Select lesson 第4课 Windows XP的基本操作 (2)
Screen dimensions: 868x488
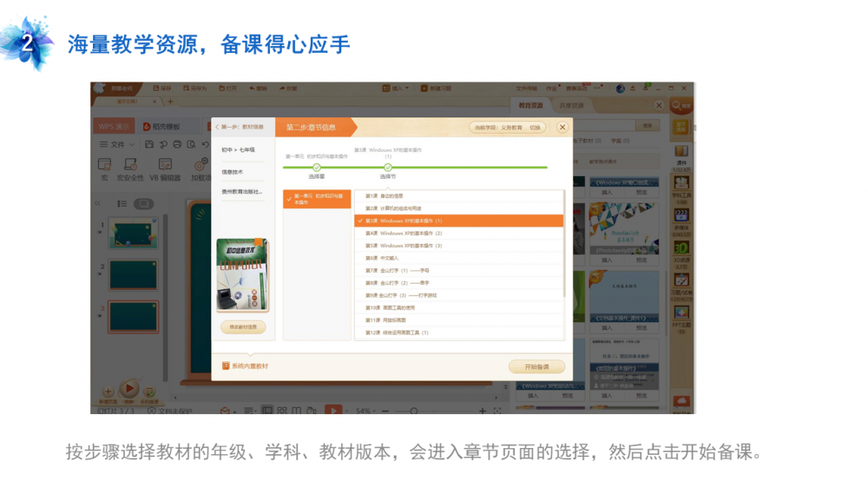pos(410,234)
